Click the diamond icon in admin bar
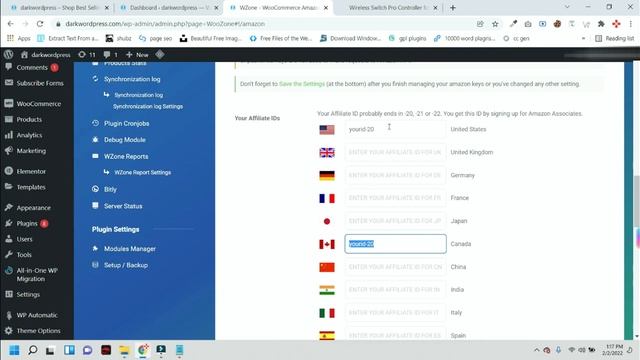The height and width of the screenshot is (360, 640). [160, 54]
